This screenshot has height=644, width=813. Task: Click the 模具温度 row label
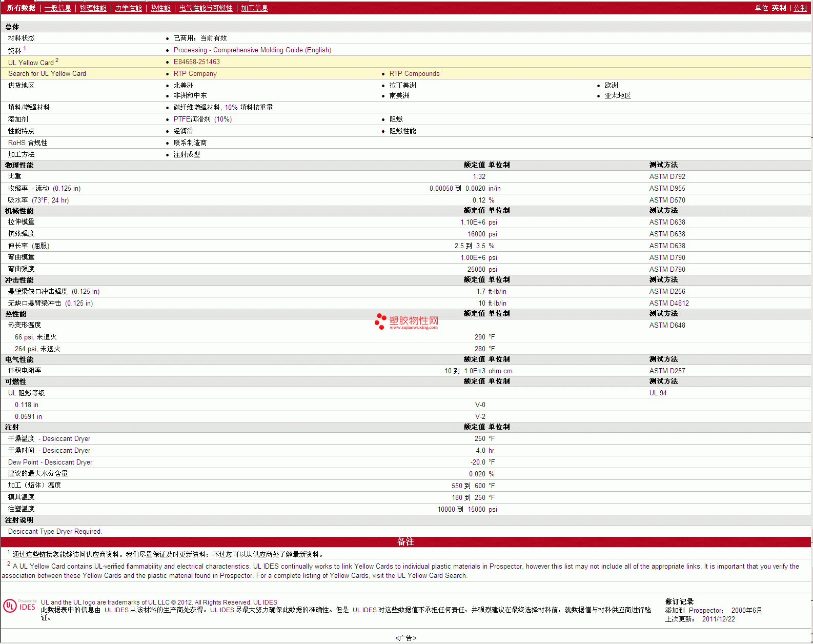pos(21,497)
